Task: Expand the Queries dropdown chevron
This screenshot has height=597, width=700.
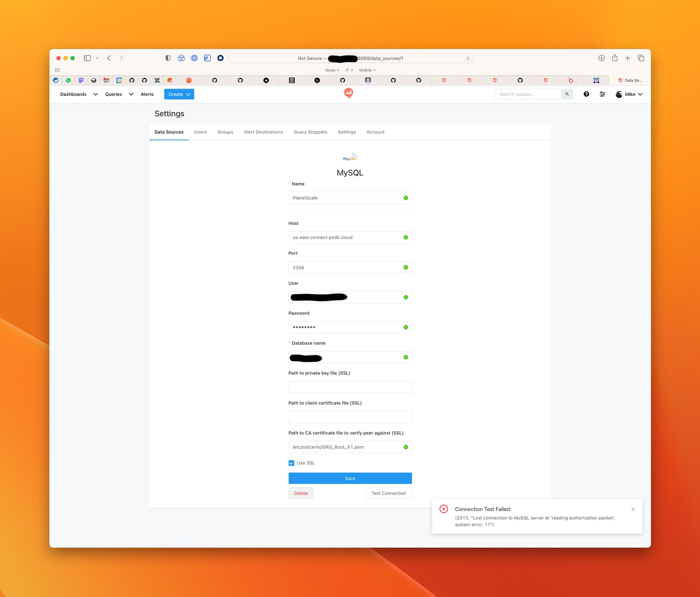Action: coord(131,94)
